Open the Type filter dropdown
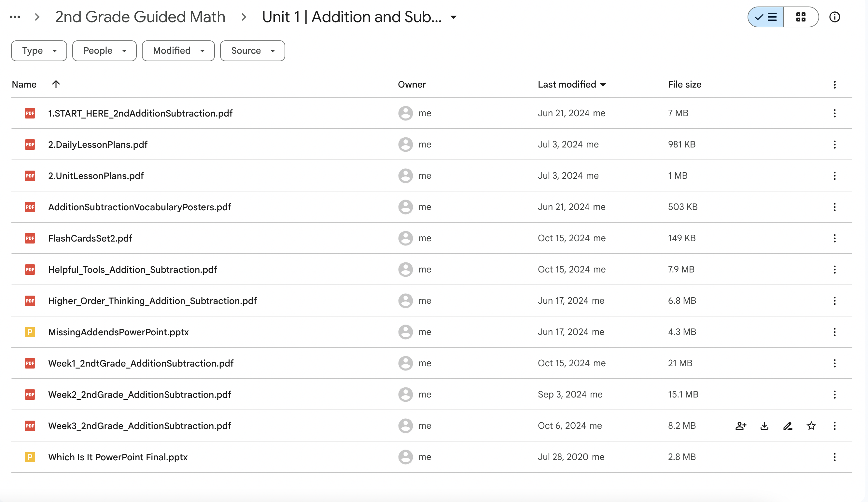The width and height of the screenshot is (868, 502). click(x=38, y=50)
